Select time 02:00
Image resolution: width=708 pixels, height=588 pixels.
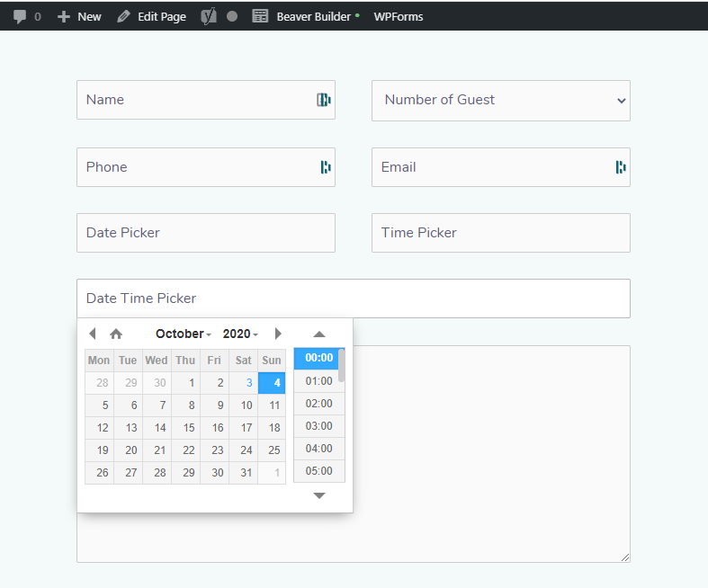318,404
